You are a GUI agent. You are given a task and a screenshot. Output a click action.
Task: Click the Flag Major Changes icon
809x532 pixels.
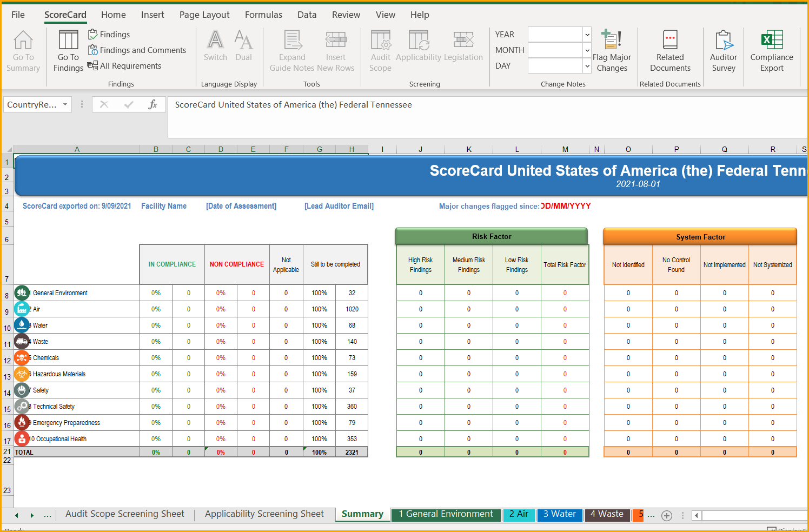click(612, 50)
